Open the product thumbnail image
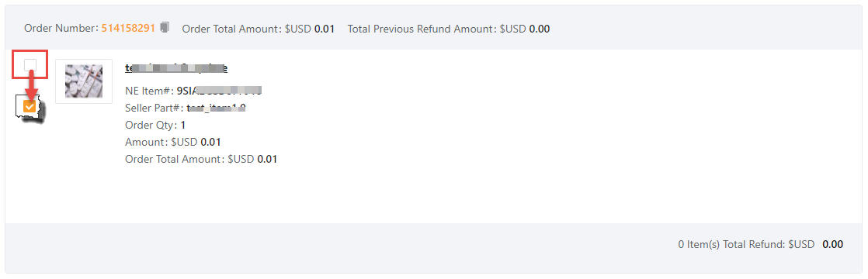This screenshot has height=279, width=868. pos(84,81)
